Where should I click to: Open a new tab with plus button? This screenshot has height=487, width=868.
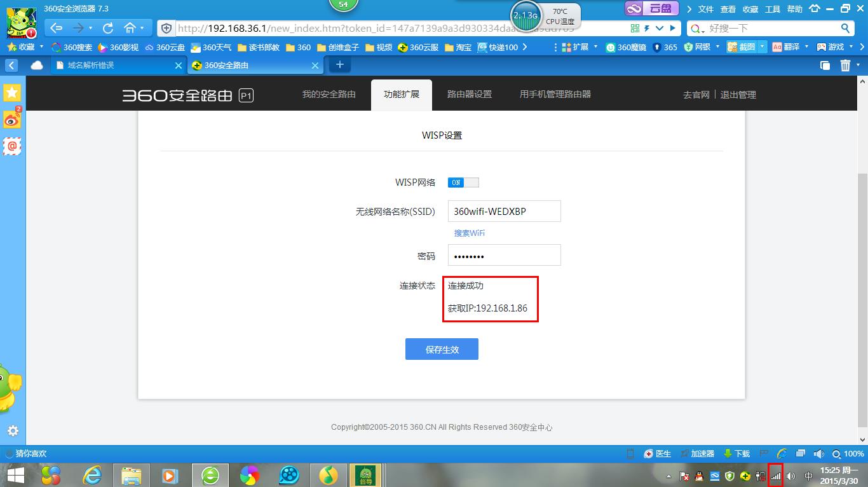[x=339, y=65]
